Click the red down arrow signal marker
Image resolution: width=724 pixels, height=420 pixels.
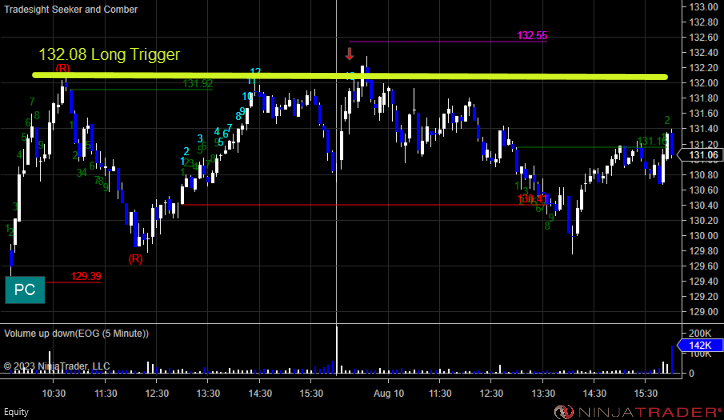(350, 54)
